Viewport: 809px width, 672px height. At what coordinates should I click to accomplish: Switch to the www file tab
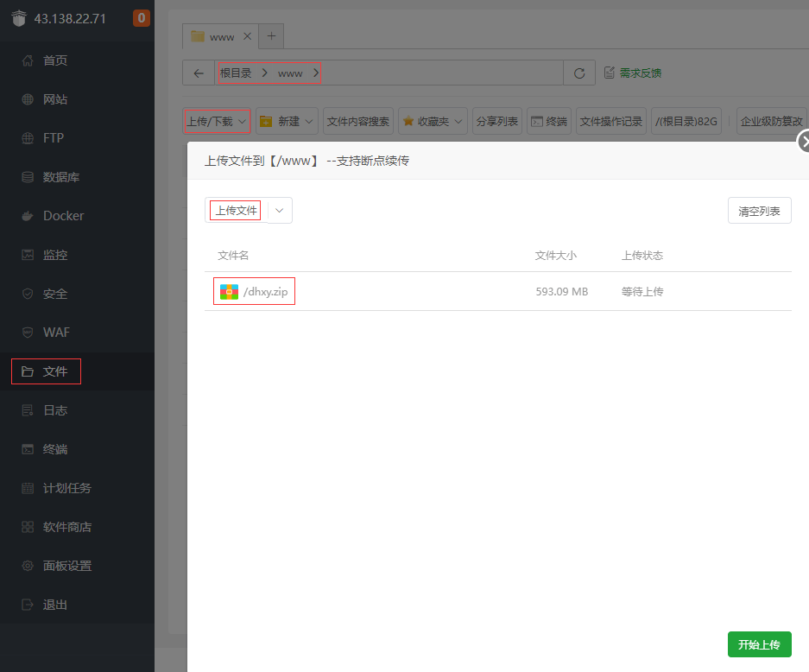click(x=220, y=36)
